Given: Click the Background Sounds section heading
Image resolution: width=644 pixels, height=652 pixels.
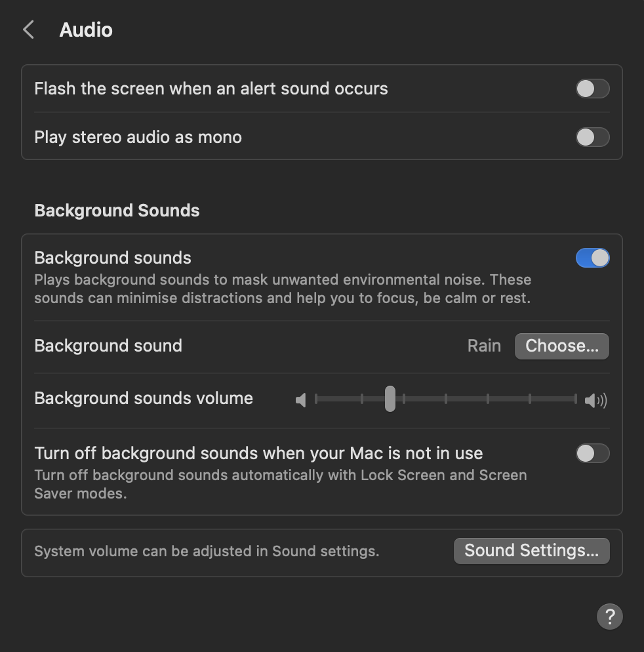Looking at the screenshot, I should 117,211.
